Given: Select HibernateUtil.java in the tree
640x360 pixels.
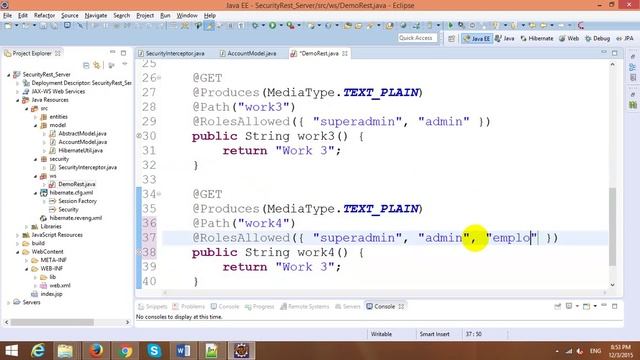Looking at the screenshot, I should (x=80, y=151).
